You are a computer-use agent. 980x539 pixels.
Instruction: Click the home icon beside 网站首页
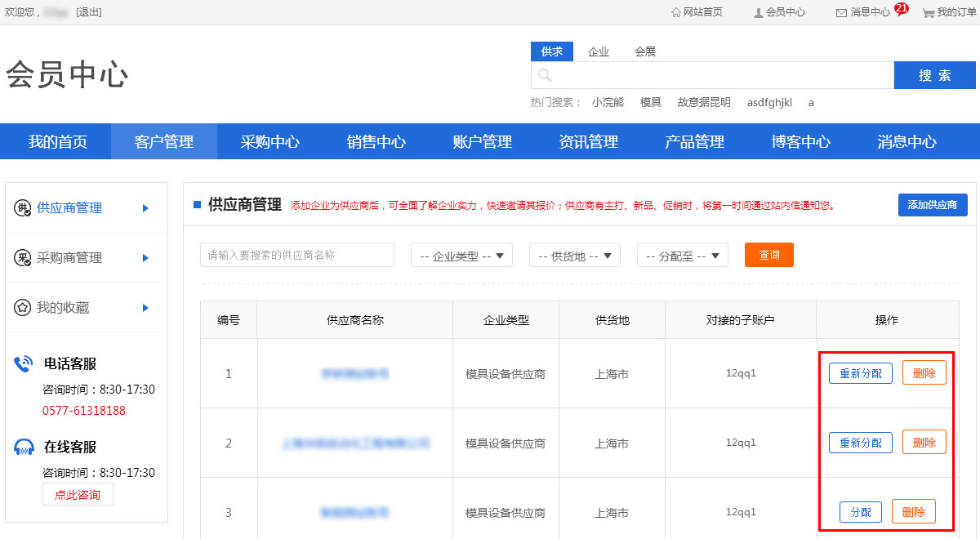676,12
